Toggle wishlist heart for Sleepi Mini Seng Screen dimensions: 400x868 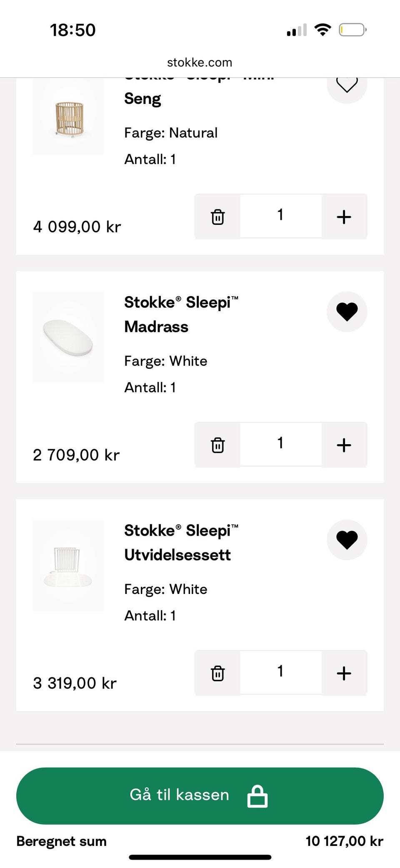[347, 86]
